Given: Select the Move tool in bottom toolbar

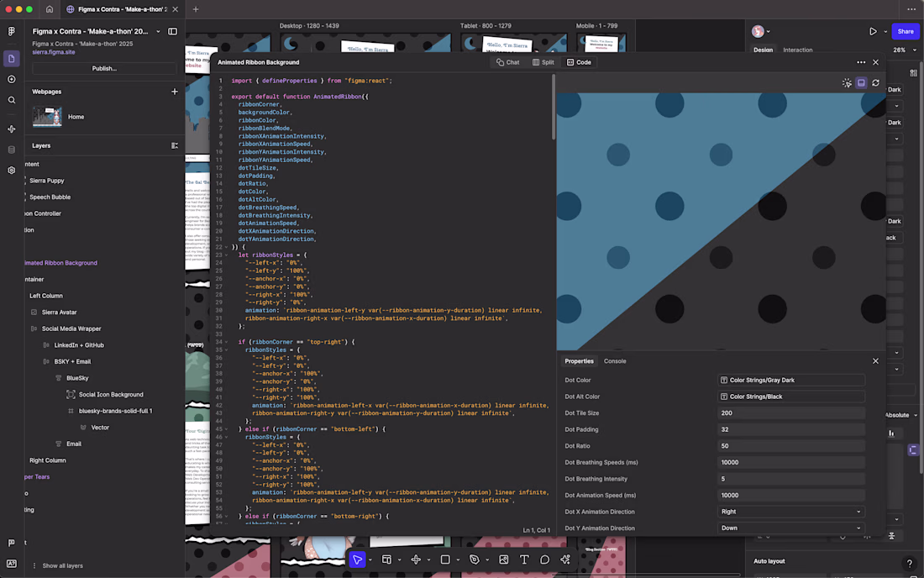Looking at the screenshot, I should click(x=357, y=560).
